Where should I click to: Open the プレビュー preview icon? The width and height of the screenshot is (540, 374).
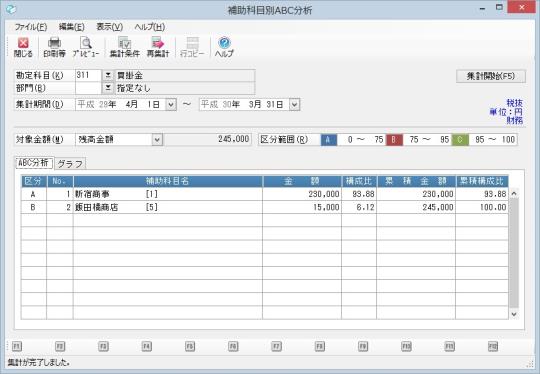click(85, 47)
